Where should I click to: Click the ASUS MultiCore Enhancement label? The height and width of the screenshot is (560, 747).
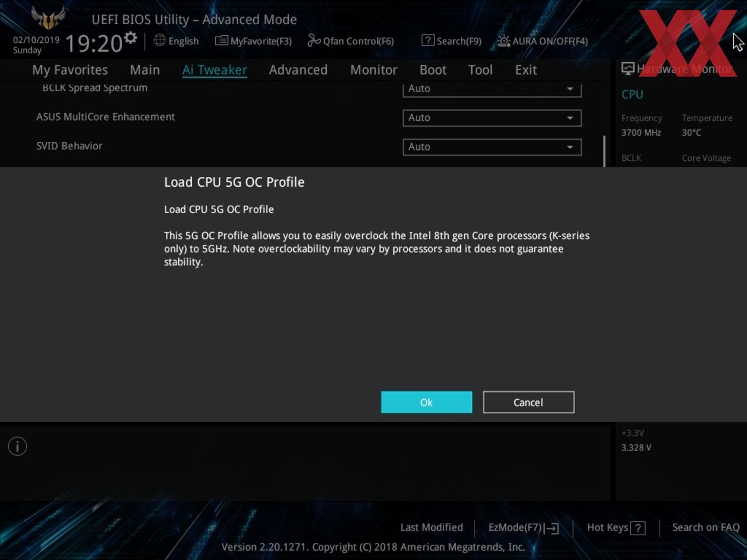click(105, 117)
